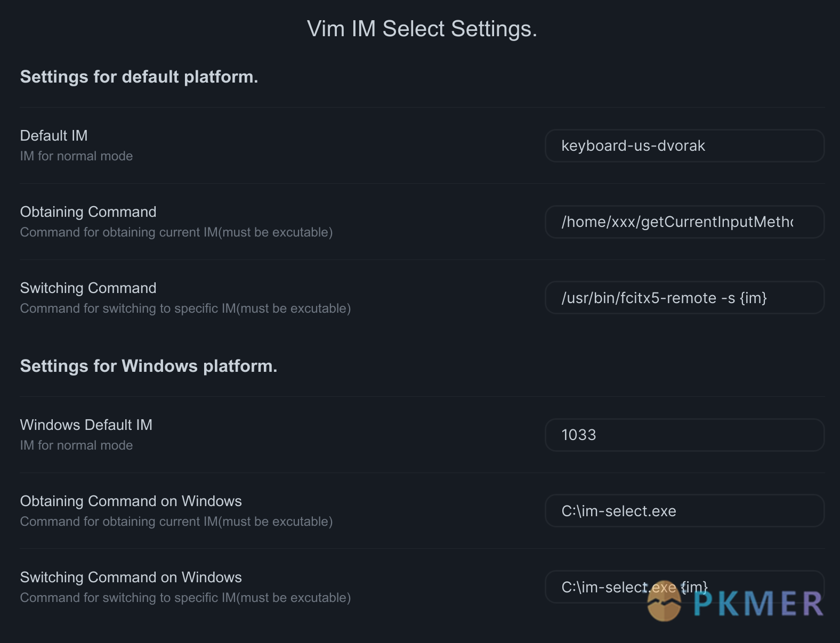Click the Obtaining Command on Windows label
The image size is (840, 643).
click(131, 501)
